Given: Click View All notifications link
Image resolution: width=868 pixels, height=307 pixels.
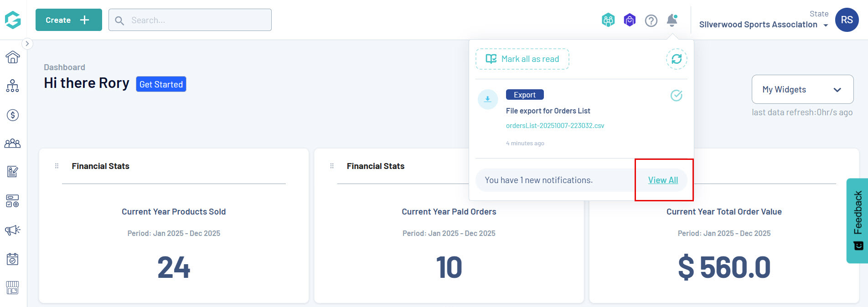Looking at the screenshot, I should 663,180.
